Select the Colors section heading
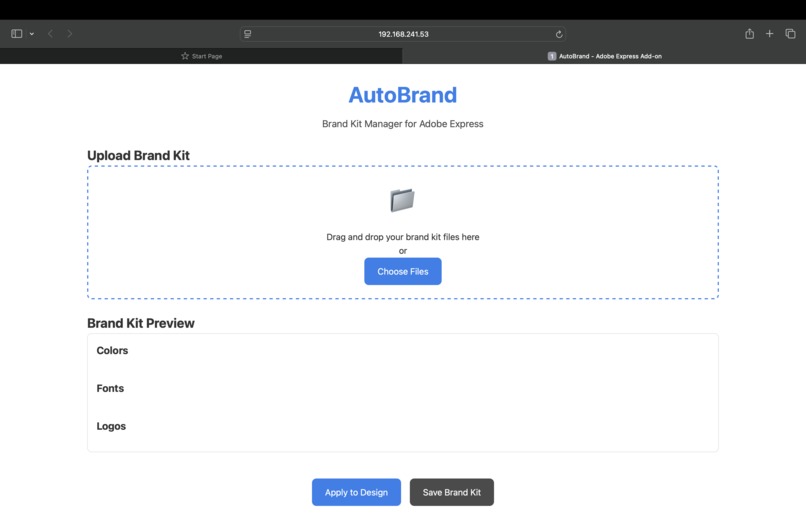 pyautogui.click(x=112, y=350)
